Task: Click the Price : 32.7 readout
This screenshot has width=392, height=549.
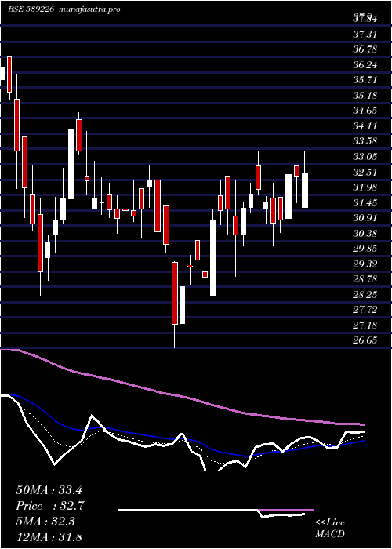Action: pyautogui.click(x=49, y=506)
